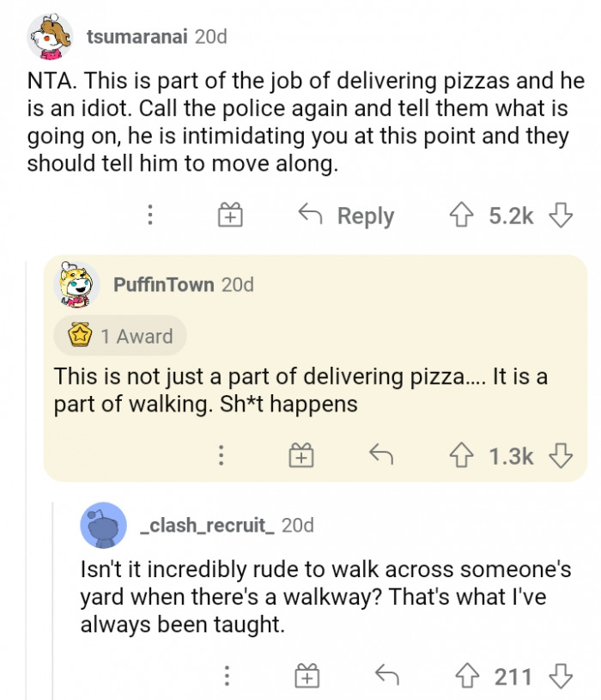Open three-dot menu on PuffinTown's comment
The height and width of the screenshot is (700, 601).
click(221, 455)
